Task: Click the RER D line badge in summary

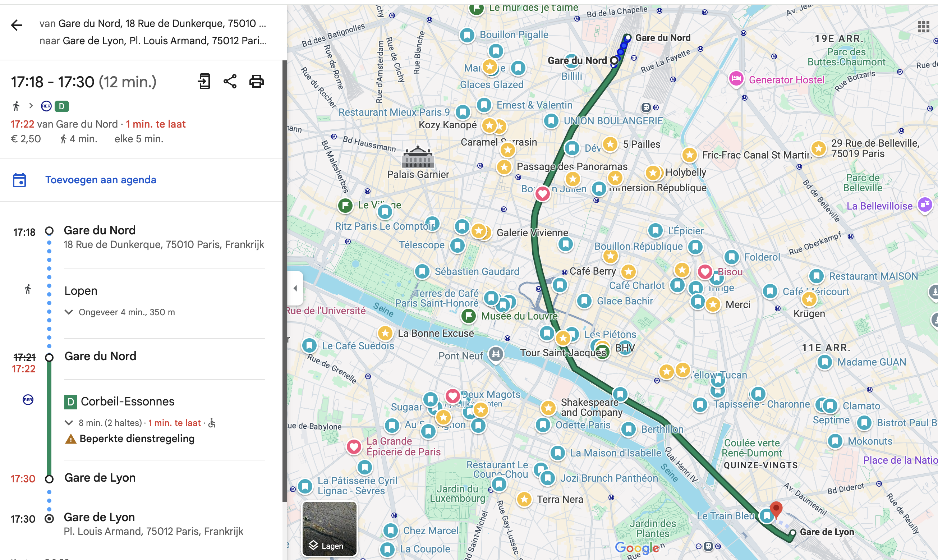Action: pyautogui.click(x=62, y=106)
